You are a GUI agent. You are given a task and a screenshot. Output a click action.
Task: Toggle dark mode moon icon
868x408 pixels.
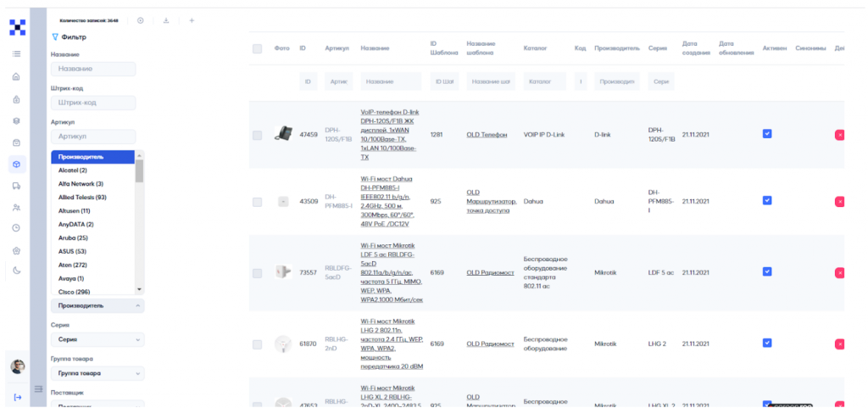(17, 270)
